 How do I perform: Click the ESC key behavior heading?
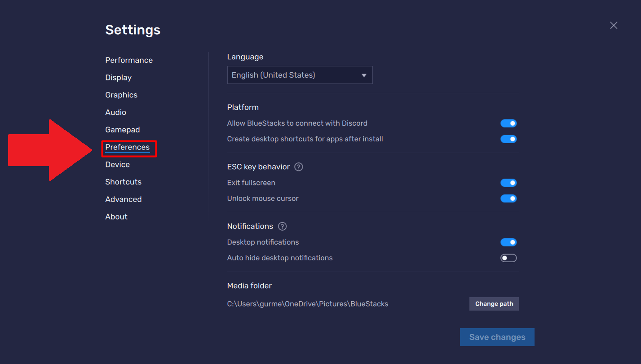point(258,167)
